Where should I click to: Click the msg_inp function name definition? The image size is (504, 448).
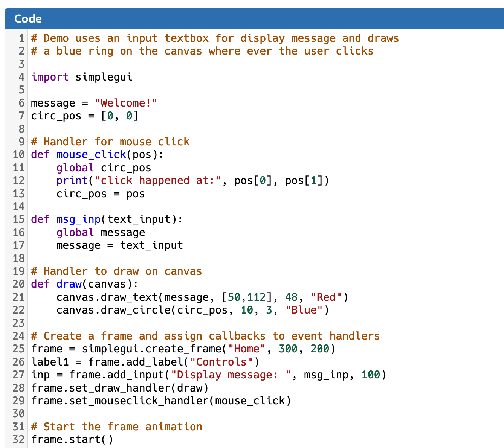point(78,219)
